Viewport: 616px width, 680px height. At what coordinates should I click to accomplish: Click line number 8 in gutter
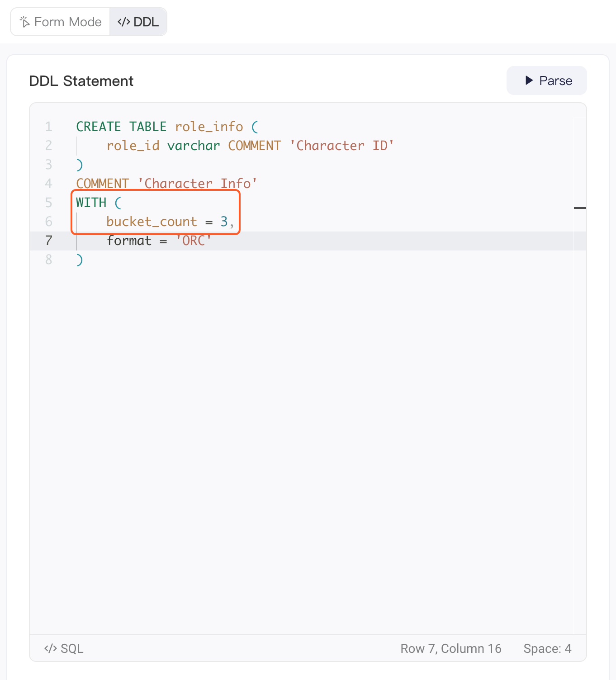(49, 260)
